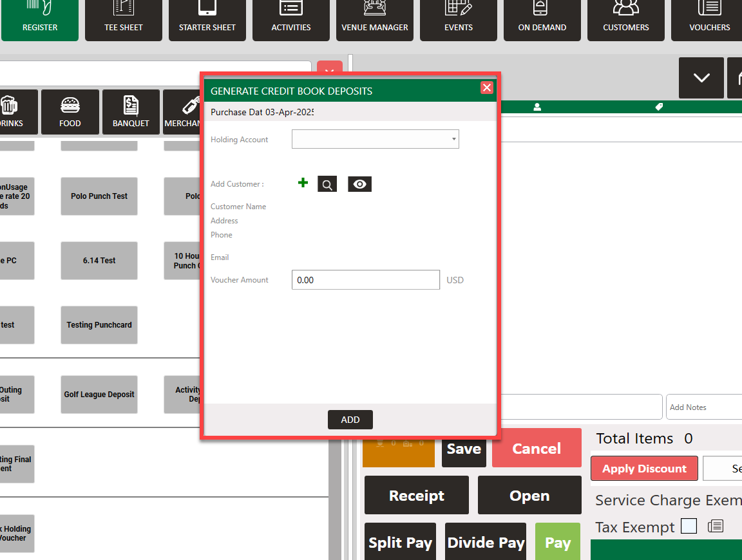
Task: Click the Voucher Amount field
Action: [366, 280]
